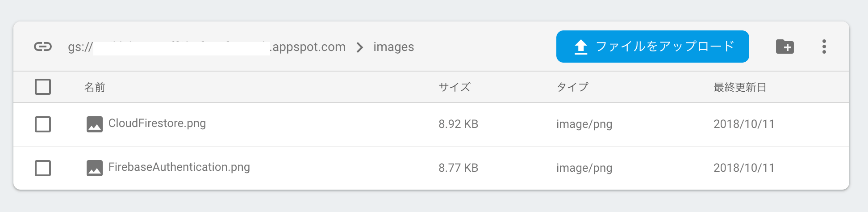Click the CloudFirestore.png image file icon
The width and height of the screenshot is (868, 212).
95,124
